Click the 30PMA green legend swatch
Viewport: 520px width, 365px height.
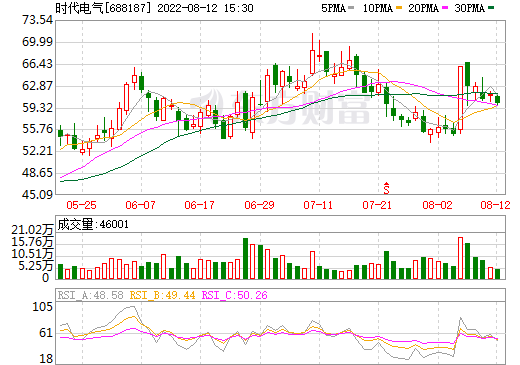click(x=491, y=8)
